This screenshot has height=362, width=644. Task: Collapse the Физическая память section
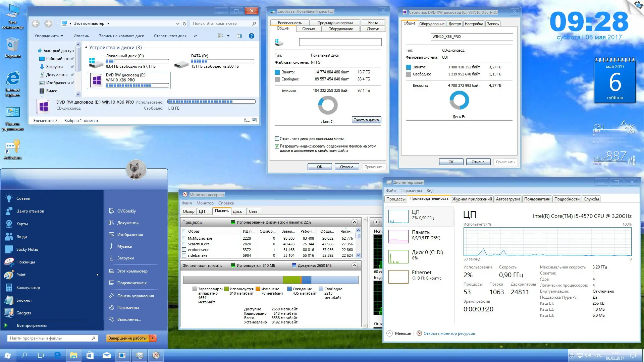click(x=355, y=265)
